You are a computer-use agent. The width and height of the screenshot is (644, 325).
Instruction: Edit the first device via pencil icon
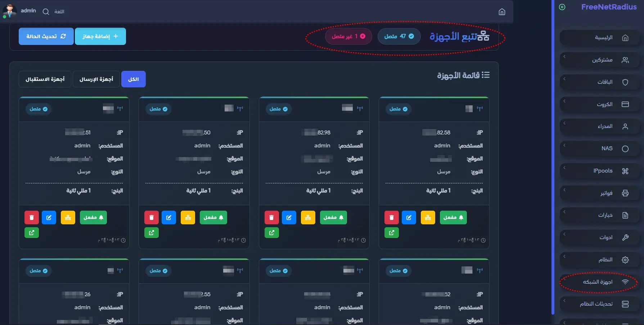click(49, 217)
